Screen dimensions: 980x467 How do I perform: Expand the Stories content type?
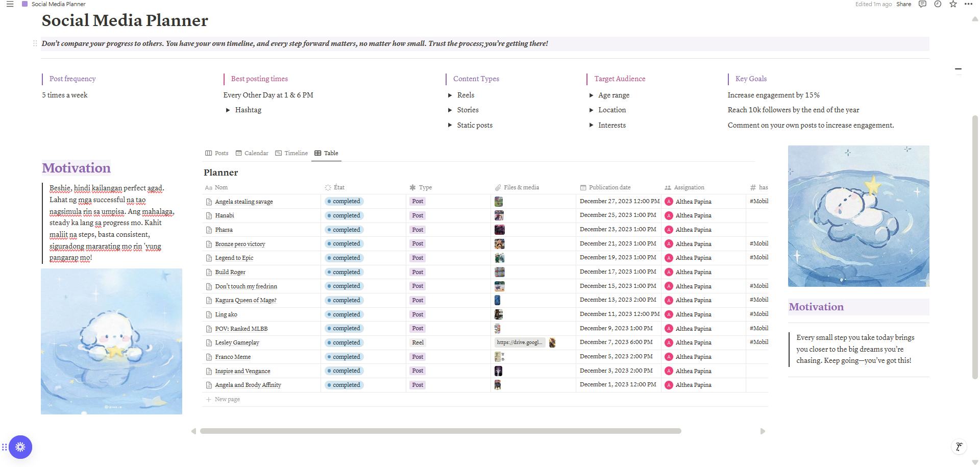point(450,110)
